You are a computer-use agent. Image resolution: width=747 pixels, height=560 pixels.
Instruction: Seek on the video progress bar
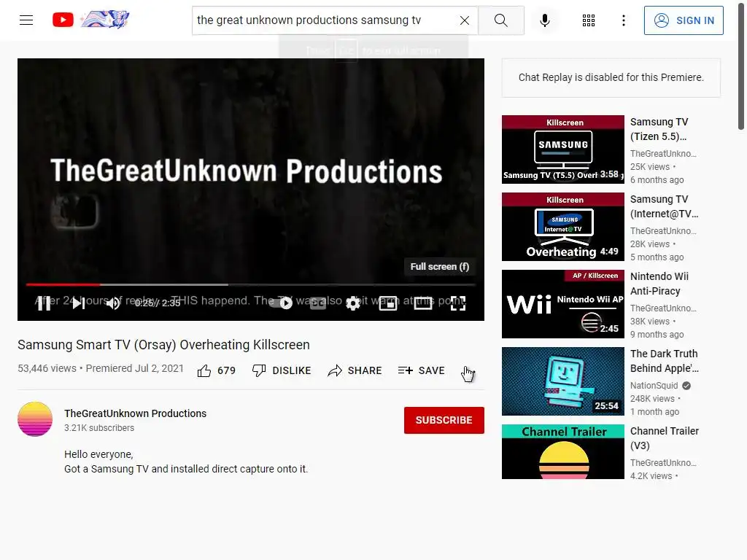point(251,285)
